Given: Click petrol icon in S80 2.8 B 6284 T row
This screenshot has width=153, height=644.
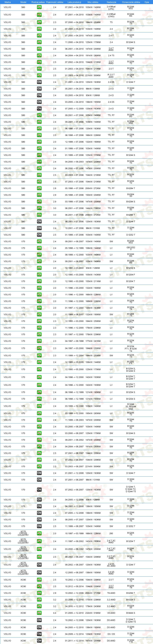Looking at the screenshot, I should click(x=39, y=188).
